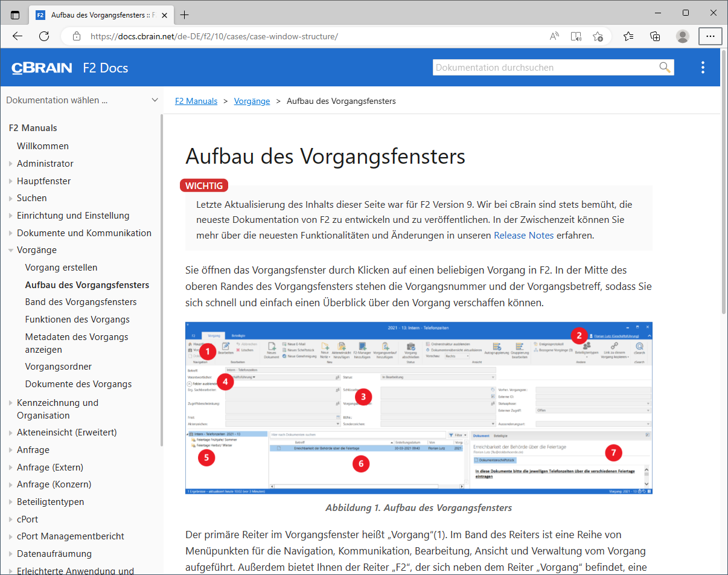Refresh the page with reload icon

coord(44,36)
